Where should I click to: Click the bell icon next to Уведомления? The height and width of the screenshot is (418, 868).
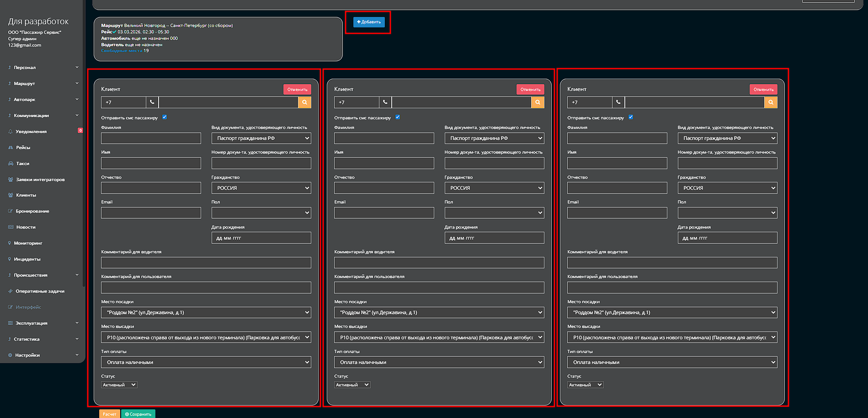point(11,132)
